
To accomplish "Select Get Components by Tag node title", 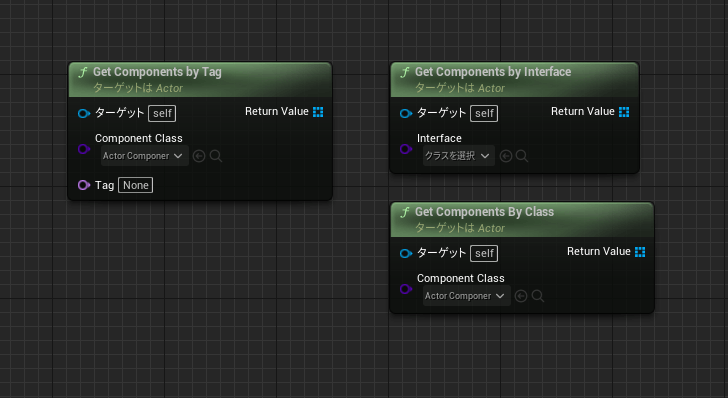I will coord(157,72).
